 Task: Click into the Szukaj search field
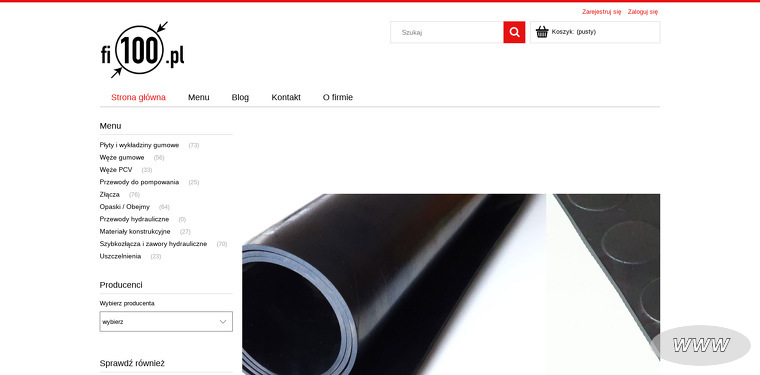tap(447, 32)
